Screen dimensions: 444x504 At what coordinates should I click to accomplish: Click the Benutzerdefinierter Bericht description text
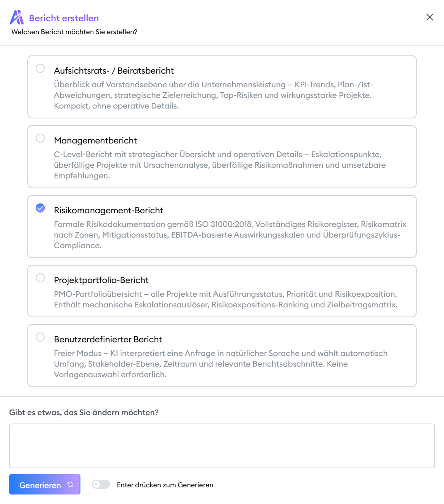pos(221,364)
